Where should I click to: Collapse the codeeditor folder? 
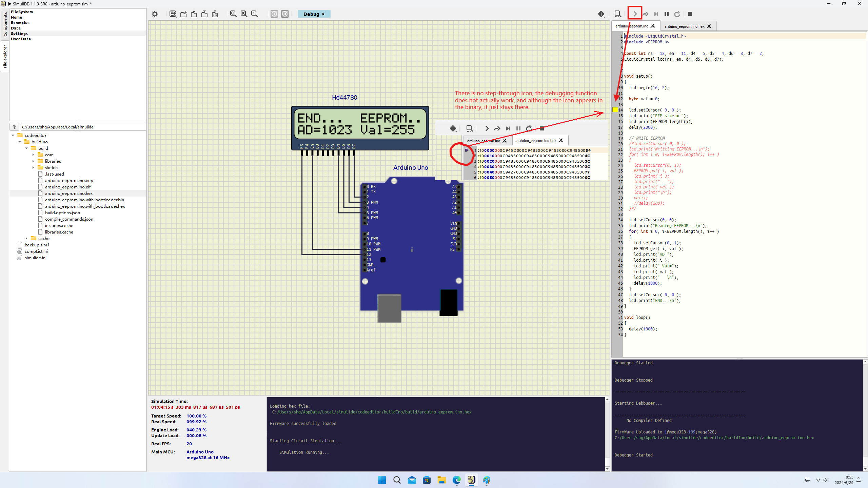(13, 135)
